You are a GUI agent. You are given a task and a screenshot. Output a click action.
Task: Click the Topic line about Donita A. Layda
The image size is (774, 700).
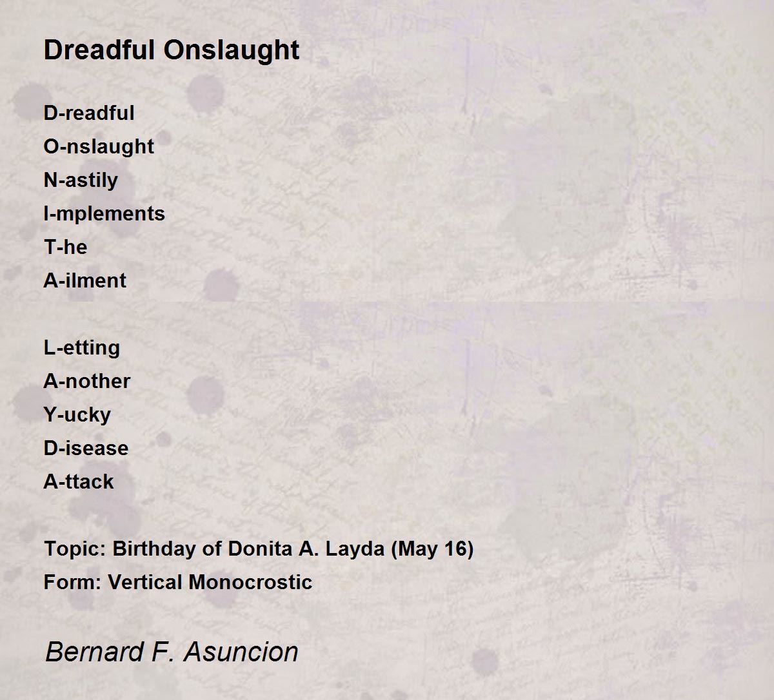pyautogui.click(x=259, y=549)
